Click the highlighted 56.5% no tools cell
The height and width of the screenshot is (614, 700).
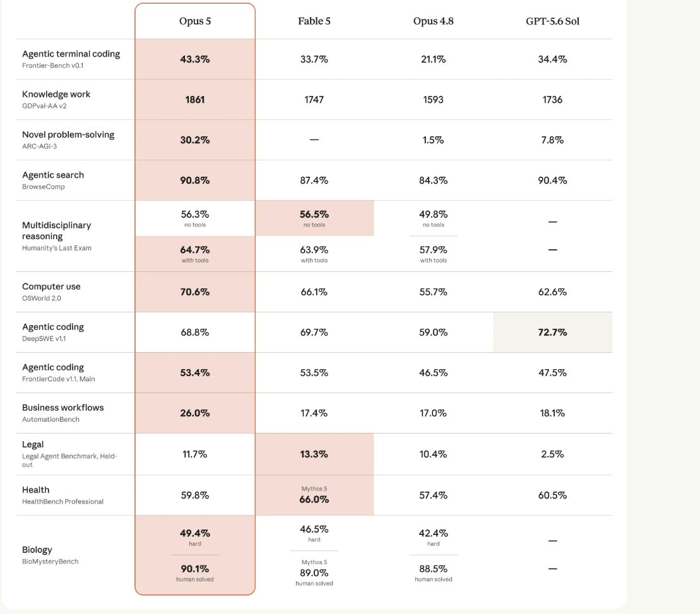314,218
